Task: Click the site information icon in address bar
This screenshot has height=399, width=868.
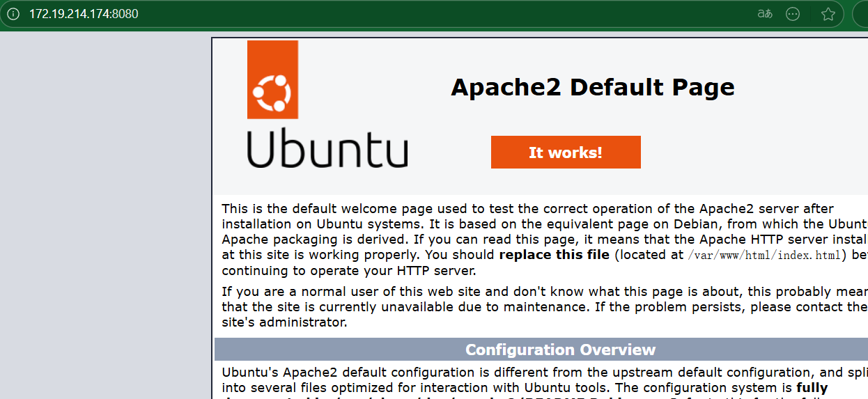Action: [13, 14]
